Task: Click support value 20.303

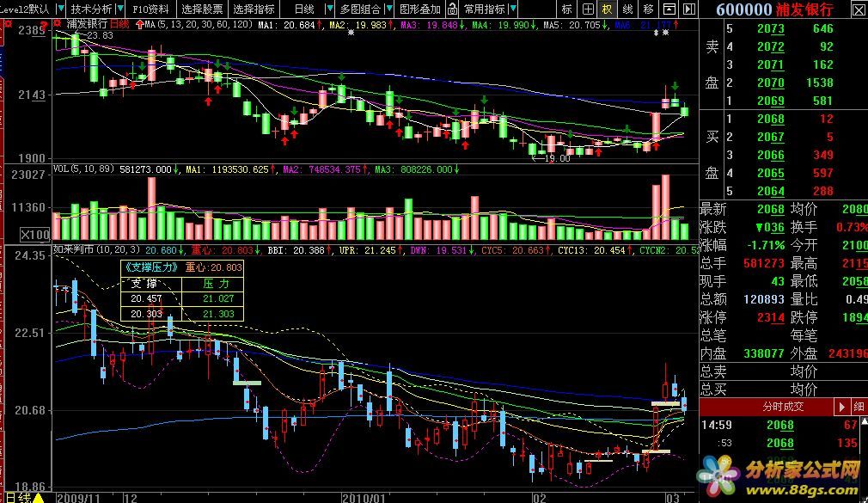Action: coord(146,314)
